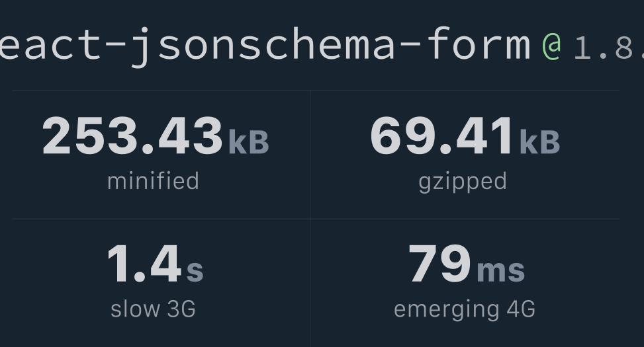The height and width of the screenshot is (347, 644).
Task: Click the 69.41 gzipped size value
Action: click(x=442, y=135)
